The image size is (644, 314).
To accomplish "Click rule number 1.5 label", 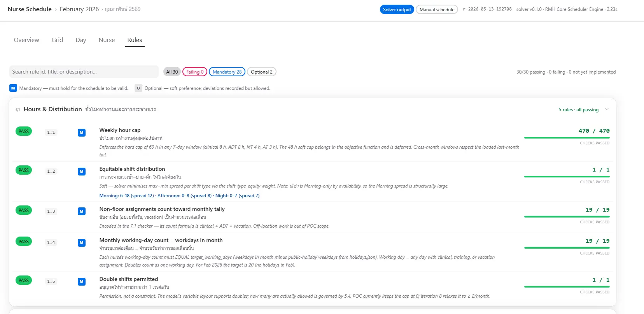I will 51,281.
